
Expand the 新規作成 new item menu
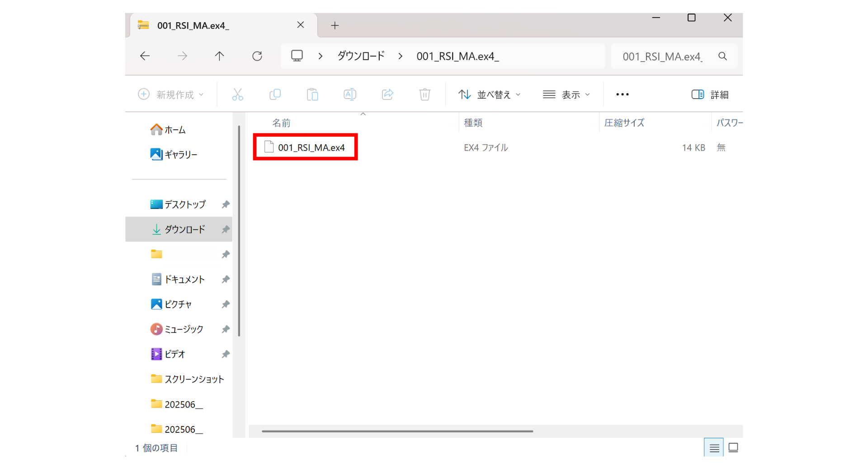click(170, 95)
